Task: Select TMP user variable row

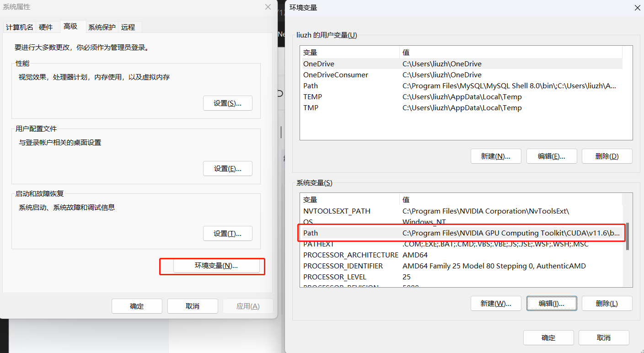Action: (461, 108)
